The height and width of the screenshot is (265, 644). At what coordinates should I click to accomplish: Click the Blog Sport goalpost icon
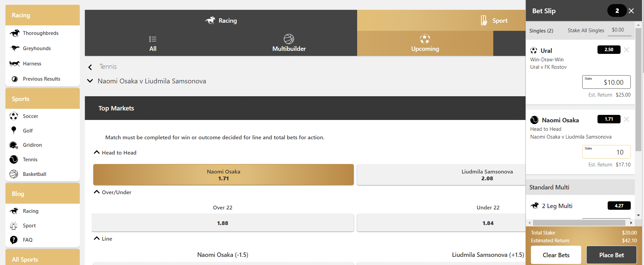pos(14,226)
